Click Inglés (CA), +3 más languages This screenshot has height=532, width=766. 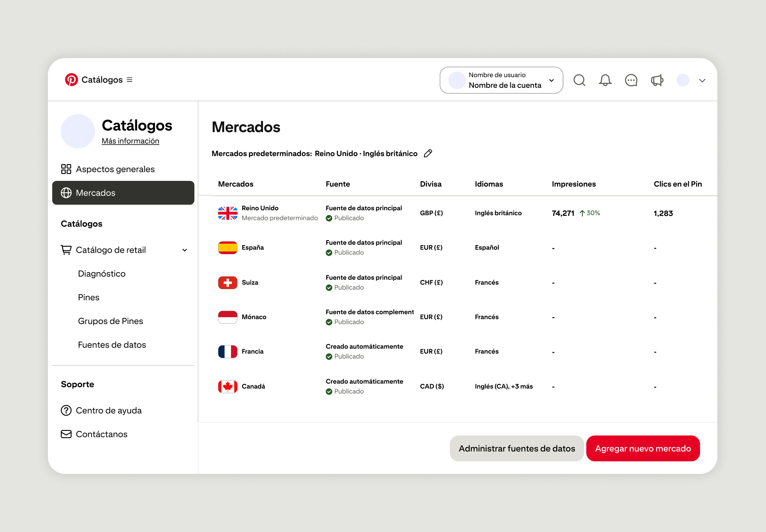504,386
